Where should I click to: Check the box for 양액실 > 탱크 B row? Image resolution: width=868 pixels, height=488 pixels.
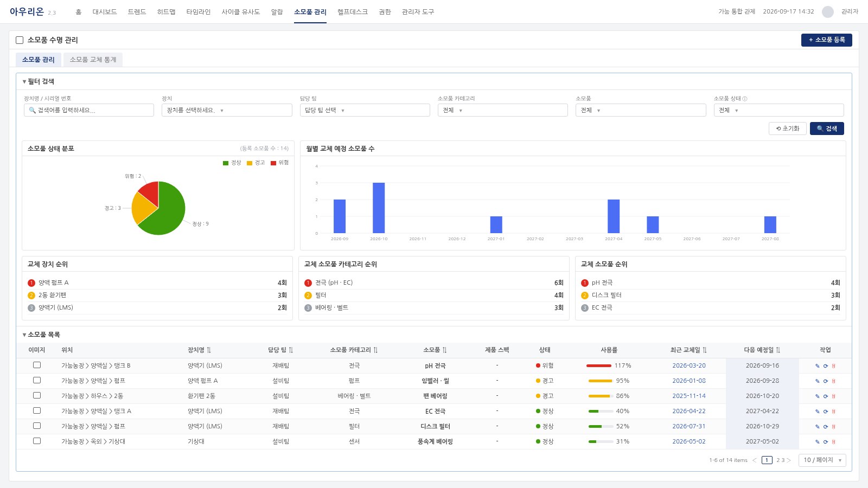(37, 365)
